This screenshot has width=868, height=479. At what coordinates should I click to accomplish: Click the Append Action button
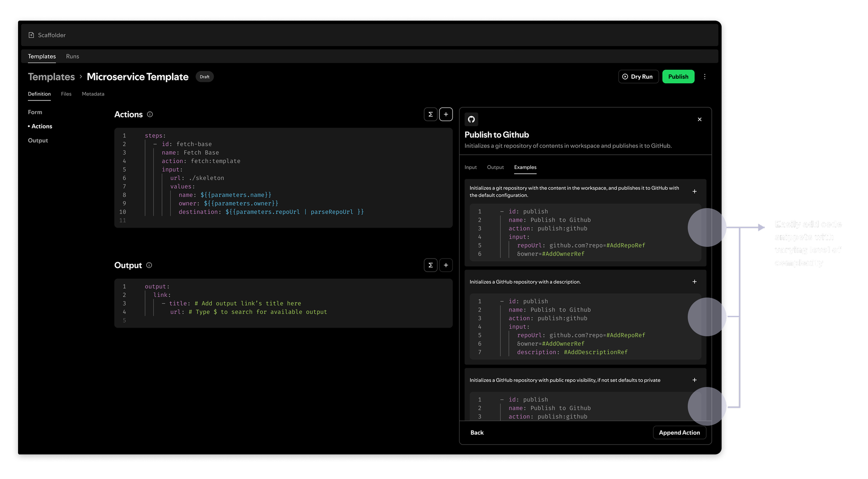679,433
